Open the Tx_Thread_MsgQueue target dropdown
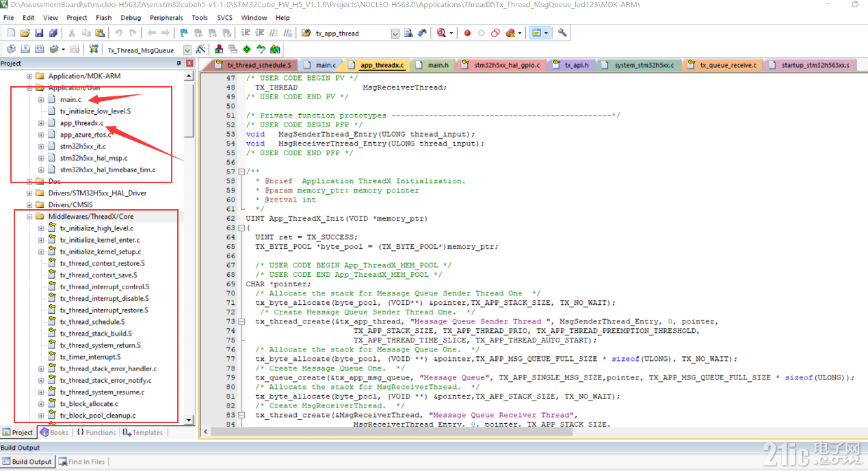This screenshot has height=471, width=868. pos(187,50)
